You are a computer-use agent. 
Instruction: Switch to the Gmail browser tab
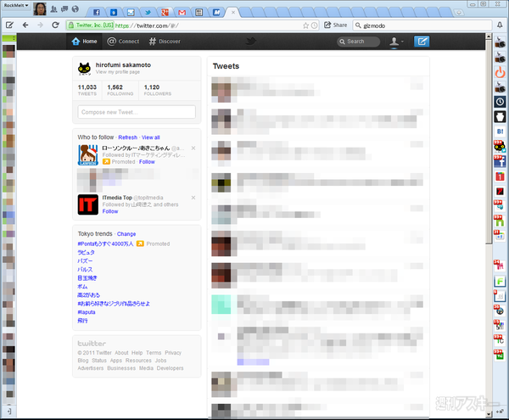click(x=182, y=13)
